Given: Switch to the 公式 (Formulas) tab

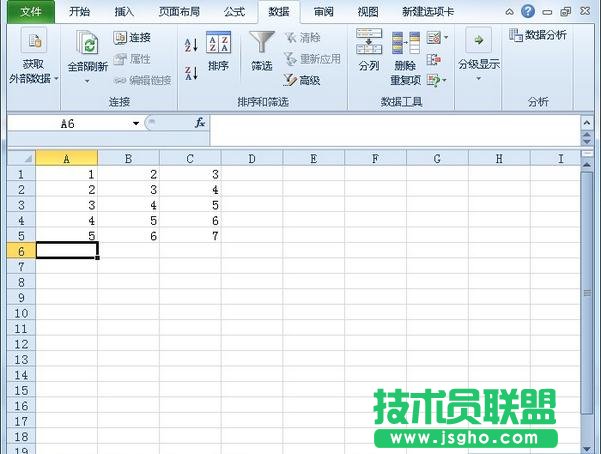Looking at the screenshot, I should pyautogui.click(x=234, y=12).
